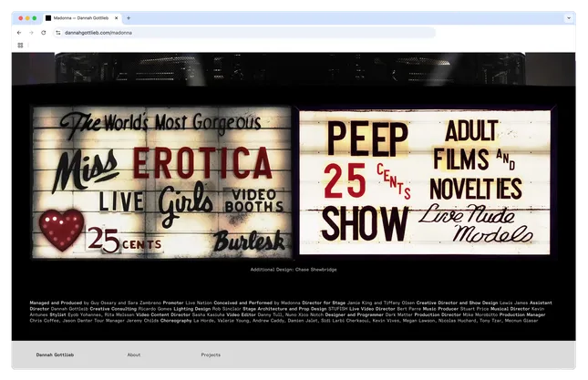Close the Madonna — Dannah Gottlieb tab
This screenshot has height=380, width=588.
[x=117, y=18]
